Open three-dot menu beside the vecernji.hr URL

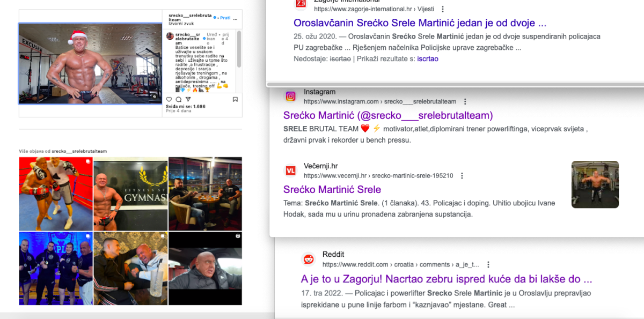coord(462,175)
